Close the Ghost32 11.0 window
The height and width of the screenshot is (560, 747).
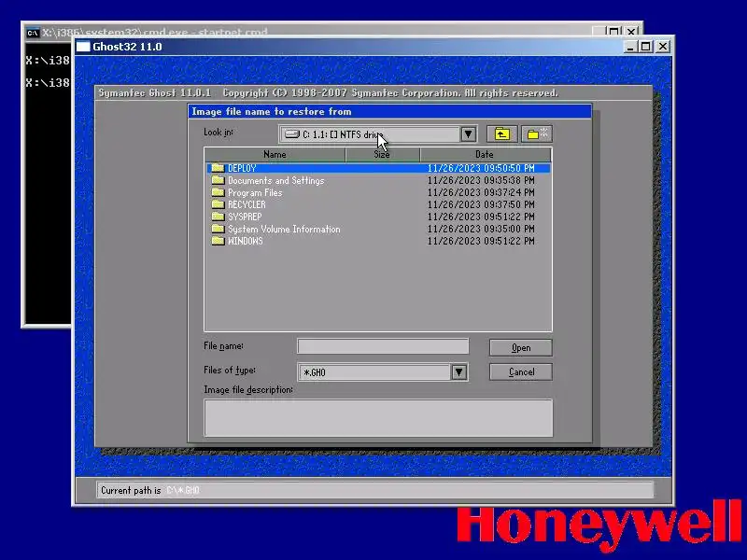(663, 47)
